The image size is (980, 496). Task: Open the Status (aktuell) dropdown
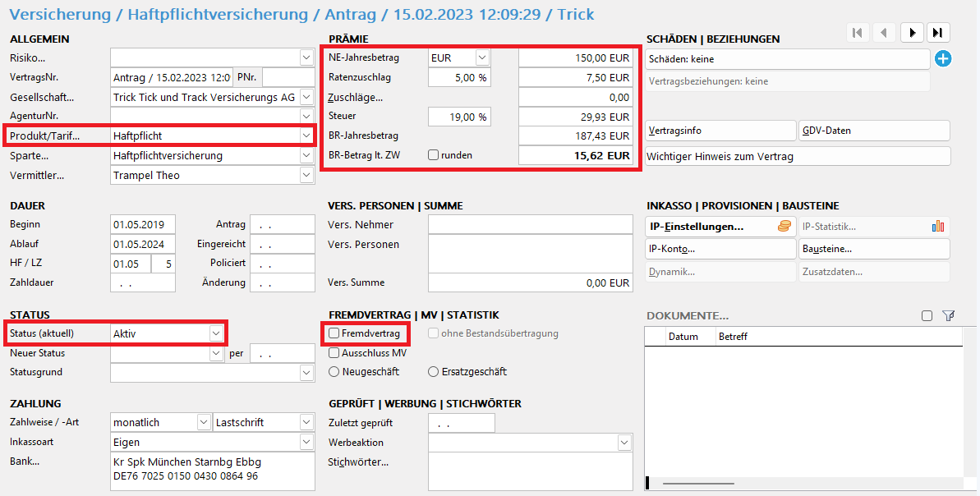click(x=215, y=333)
